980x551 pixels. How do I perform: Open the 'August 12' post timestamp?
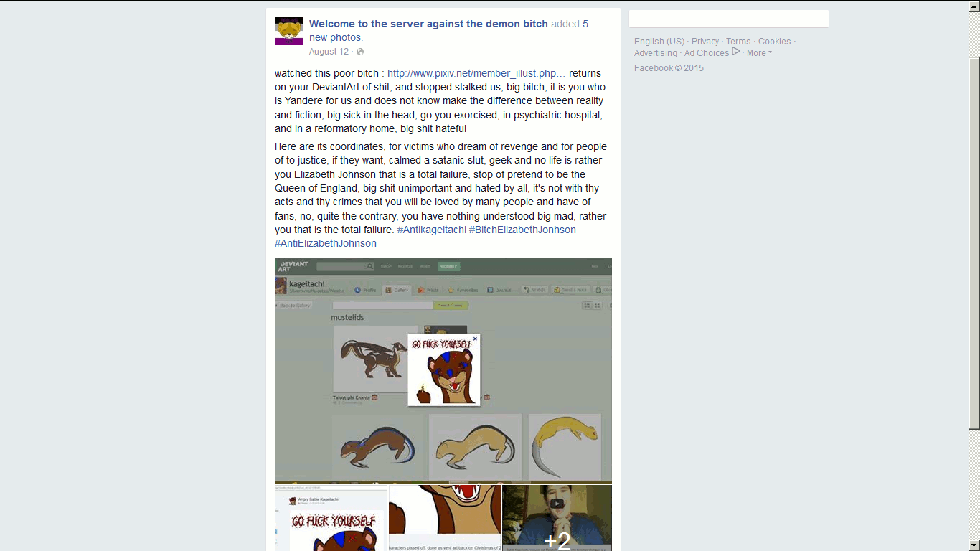pos(329,52)
